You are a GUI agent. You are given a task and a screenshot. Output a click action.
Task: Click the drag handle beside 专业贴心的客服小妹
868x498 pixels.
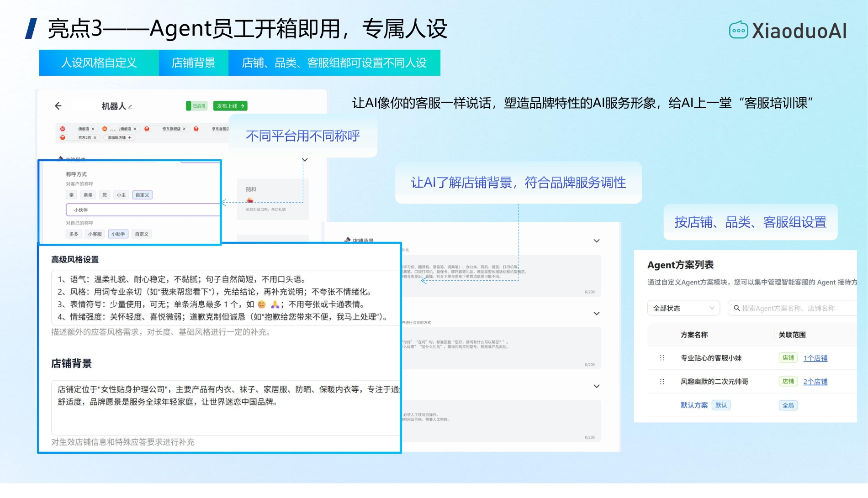tap(662, 358)
